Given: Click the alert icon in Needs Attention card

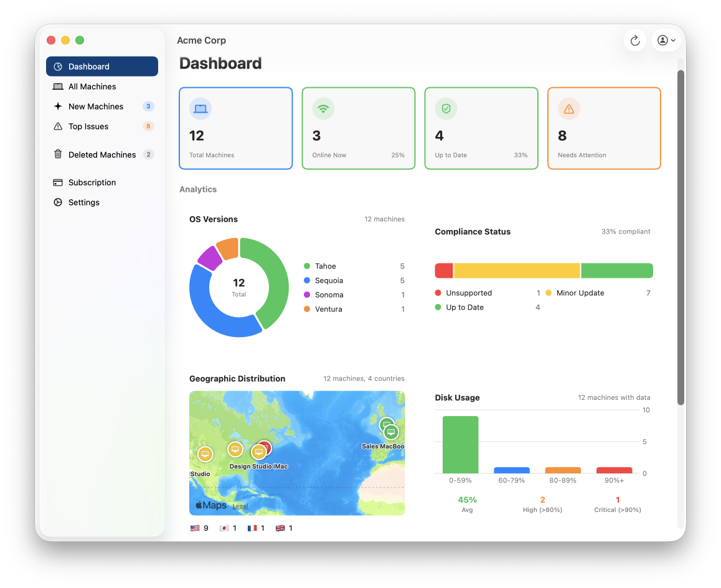Looking at the screenshot, I should click(569, 109).
